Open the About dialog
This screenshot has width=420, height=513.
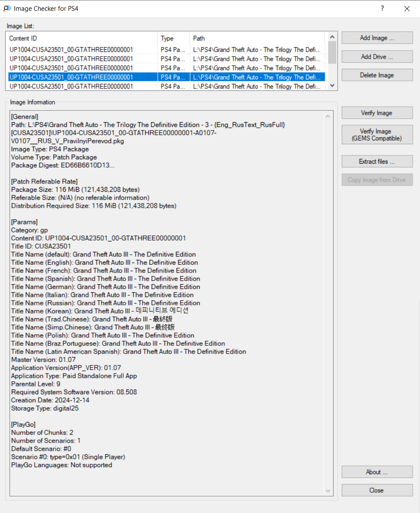tap(377, 472)
